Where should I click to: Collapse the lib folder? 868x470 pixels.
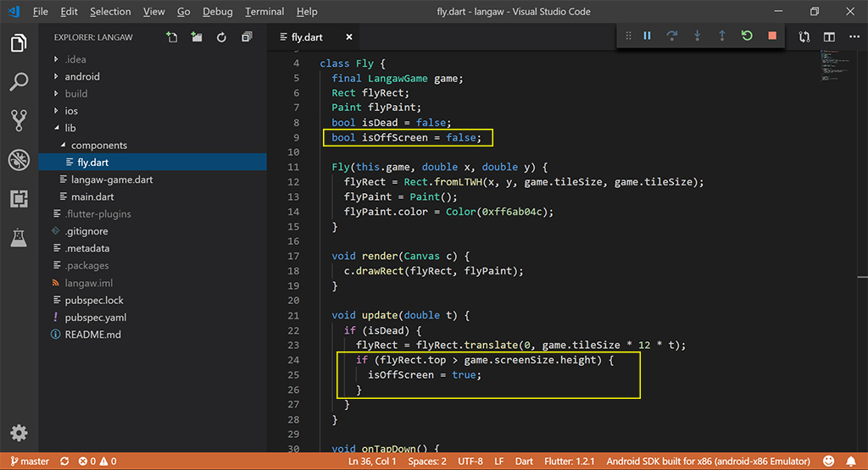70,128
